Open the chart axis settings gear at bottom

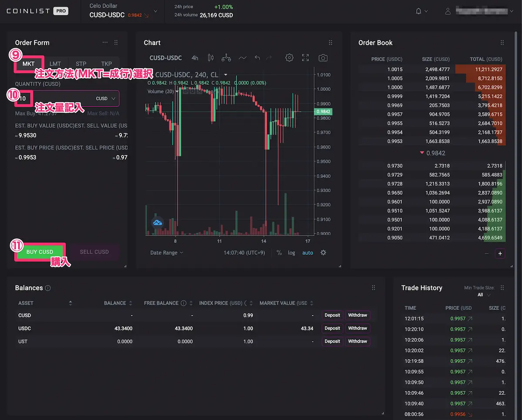pos(323,253)
